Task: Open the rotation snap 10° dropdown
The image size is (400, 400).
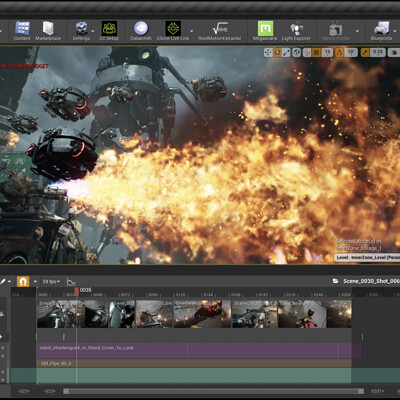Action: pos(351,52)
